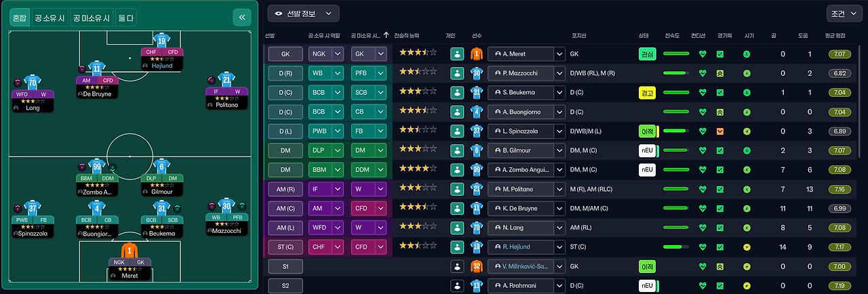Click the match sharpness icon for P. Mazzocchi
Viewport: 868px width, 294px height.
point(720,73)
